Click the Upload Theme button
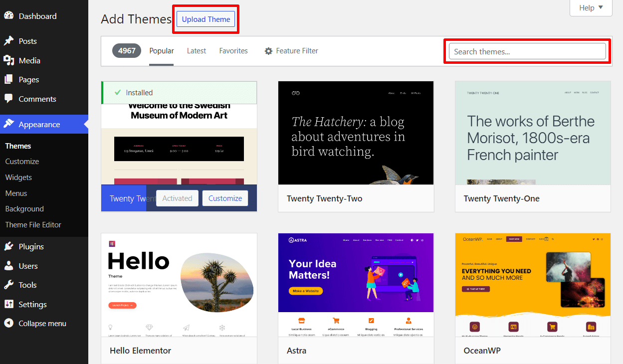 206,19
